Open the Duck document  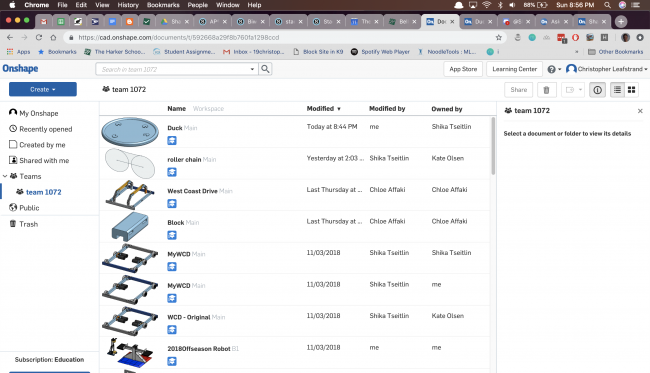click(175, 128)
